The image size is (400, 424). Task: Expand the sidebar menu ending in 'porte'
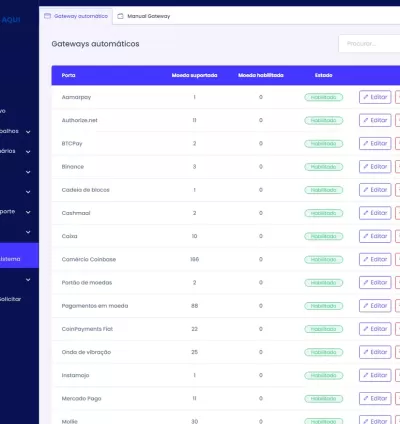[x=28, y=212]
